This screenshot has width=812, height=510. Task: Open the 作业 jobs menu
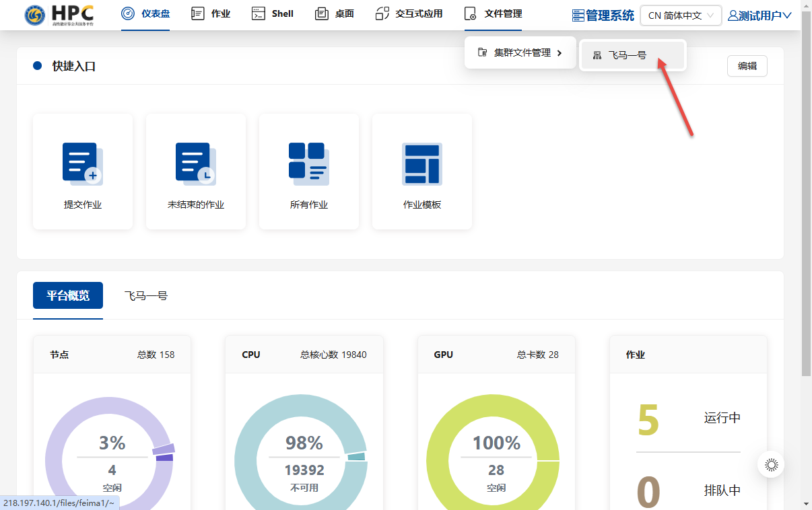pyautogui.click(x=211, y=13)
